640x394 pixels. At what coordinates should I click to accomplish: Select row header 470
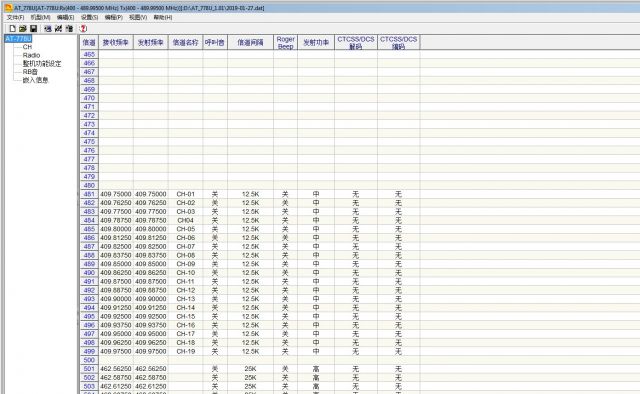point(89,98)
